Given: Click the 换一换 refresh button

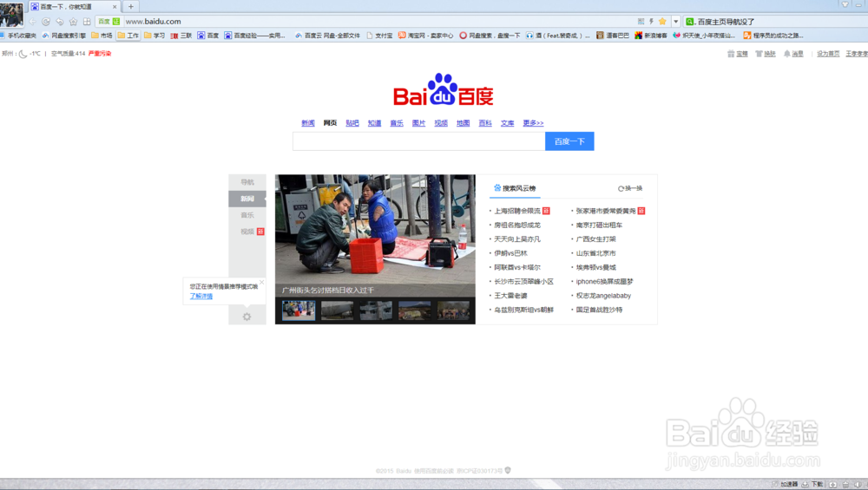Looking at the screenshot, I should pyautogui.click(x=630, y=188).
